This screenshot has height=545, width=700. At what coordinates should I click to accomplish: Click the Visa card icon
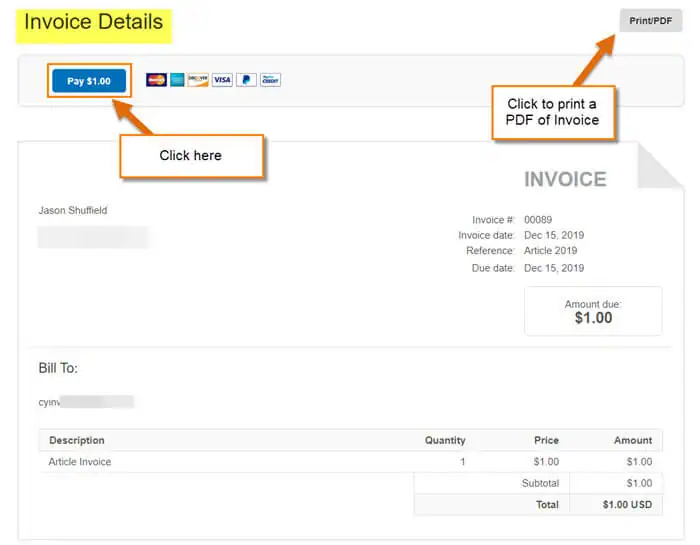click(222, 80)
